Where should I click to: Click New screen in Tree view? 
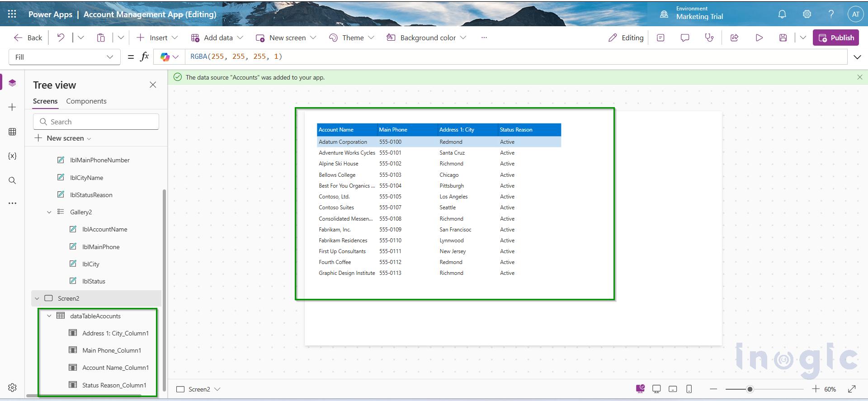(x=63, y=138)
